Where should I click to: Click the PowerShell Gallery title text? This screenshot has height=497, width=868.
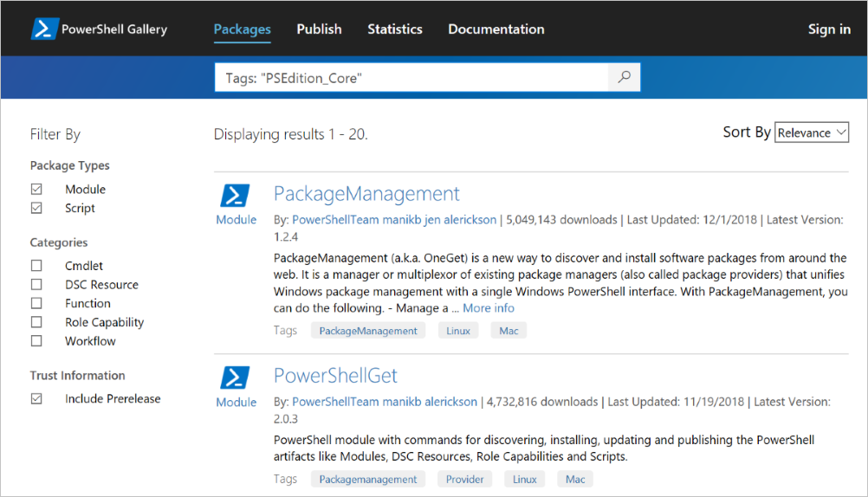point(114,29)
